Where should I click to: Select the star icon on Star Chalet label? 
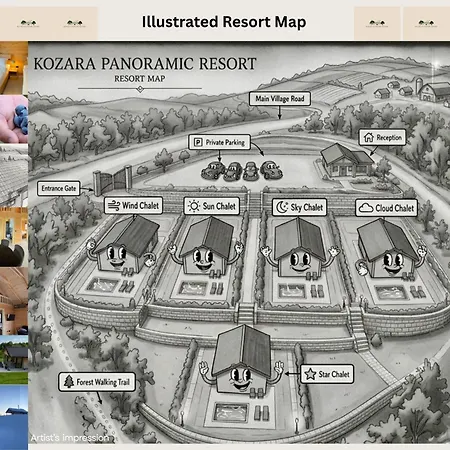pyautogui.click(x=310, y=374)
